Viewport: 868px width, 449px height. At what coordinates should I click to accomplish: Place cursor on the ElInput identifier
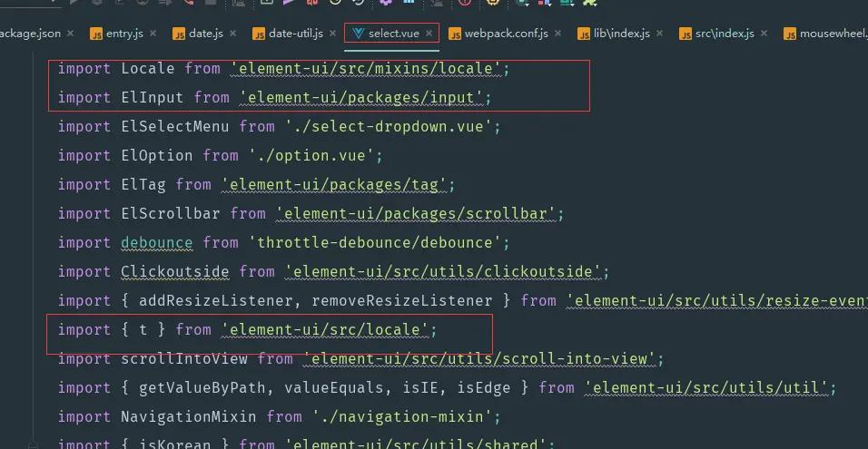click(152, 98)
